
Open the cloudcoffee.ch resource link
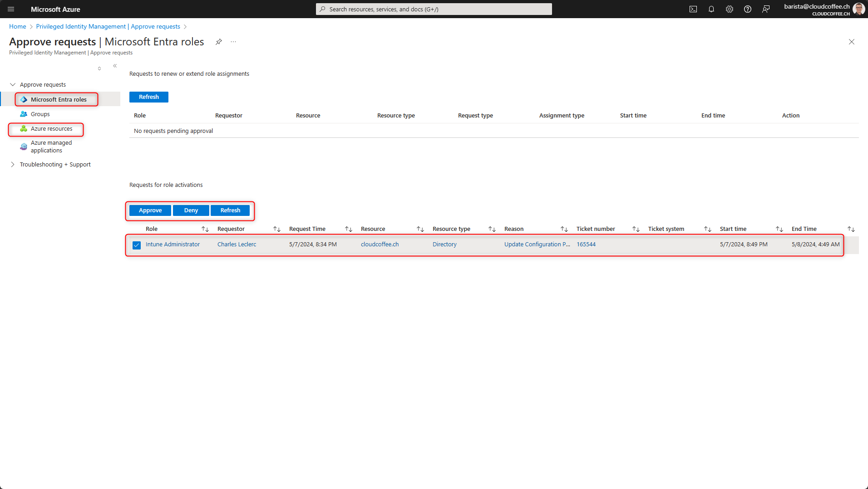380,244
